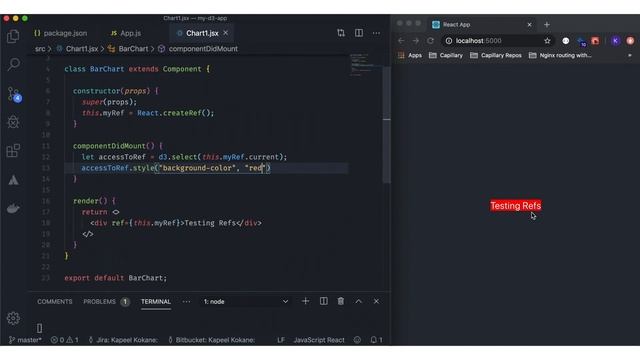
Task: Split the editor to the right
Action: pos(359,33)
